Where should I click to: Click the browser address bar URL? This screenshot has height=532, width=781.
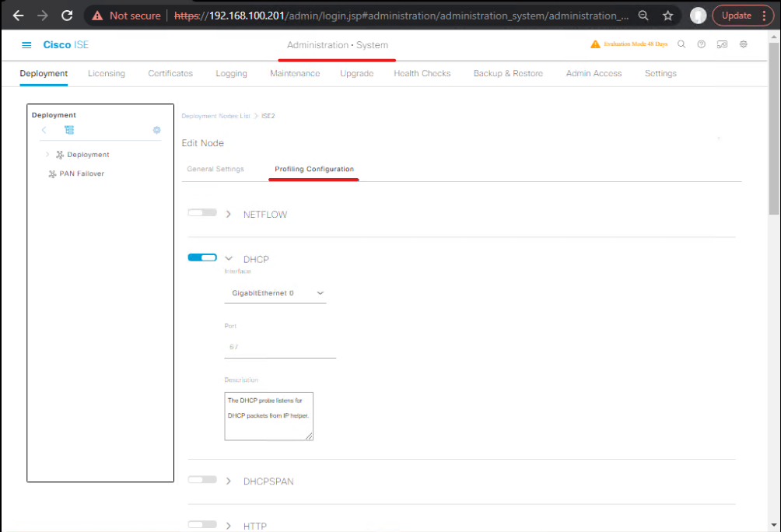(x=401, y=16)
